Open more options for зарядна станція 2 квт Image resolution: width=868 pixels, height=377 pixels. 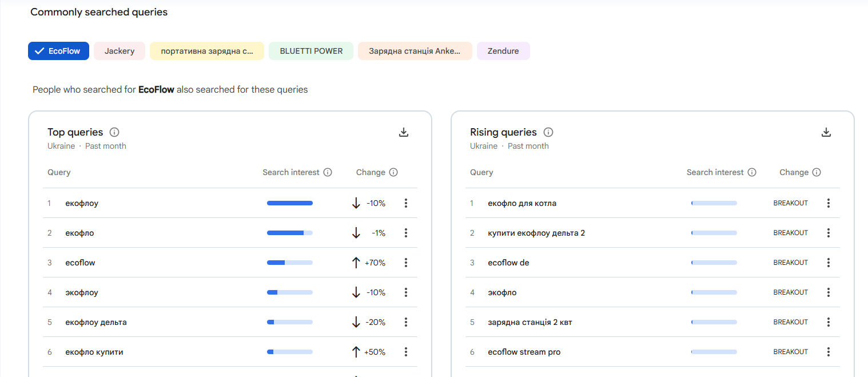[829, 322]
